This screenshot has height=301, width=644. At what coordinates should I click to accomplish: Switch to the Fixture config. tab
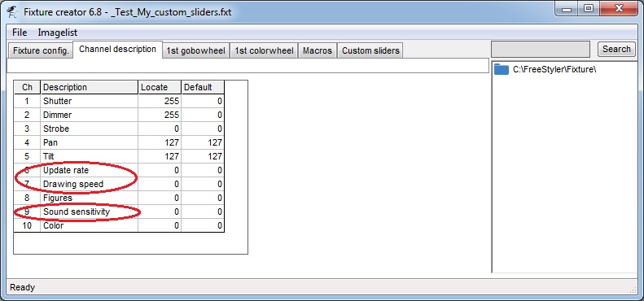tap(41, 51)
